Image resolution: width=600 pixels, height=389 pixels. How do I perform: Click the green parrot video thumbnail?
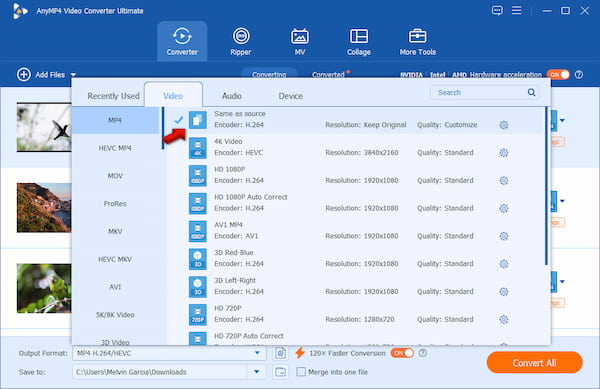pos(44,288)
